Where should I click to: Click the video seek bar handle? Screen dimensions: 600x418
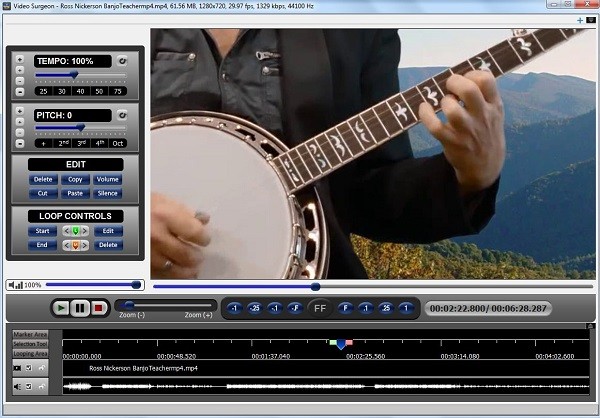pos(315,286)
